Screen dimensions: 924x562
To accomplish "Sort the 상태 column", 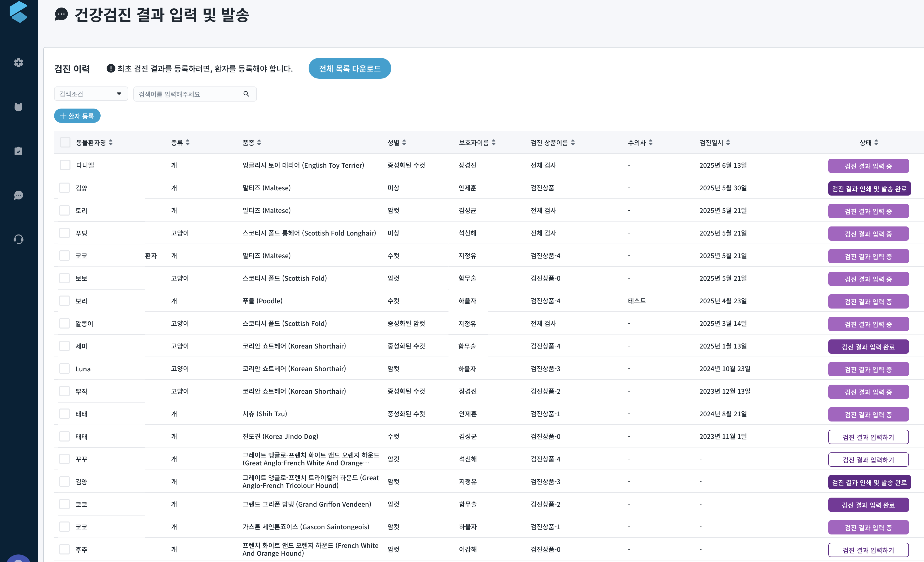I will [x=876, y=142].
